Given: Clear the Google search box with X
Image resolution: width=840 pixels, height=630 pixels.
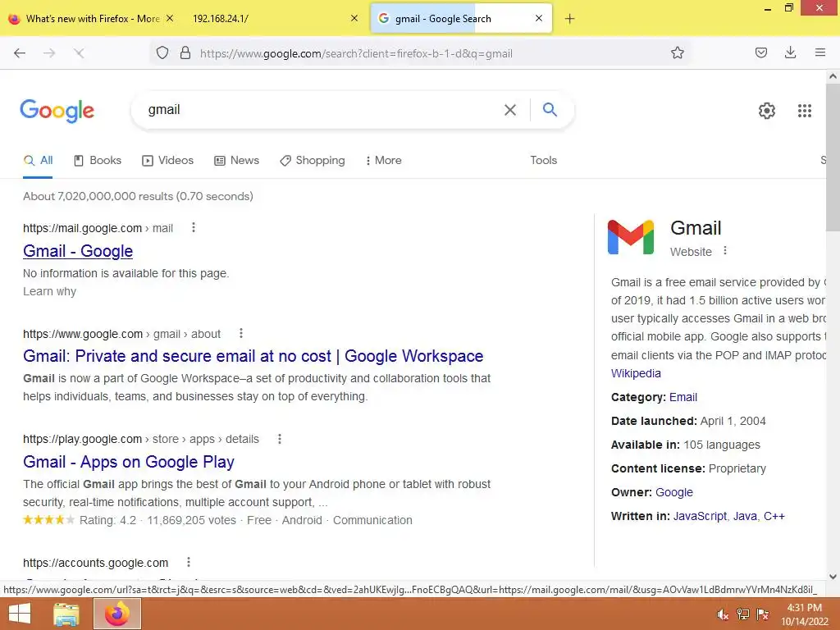Looking at the screenshot, I should [x=510, y=110].
